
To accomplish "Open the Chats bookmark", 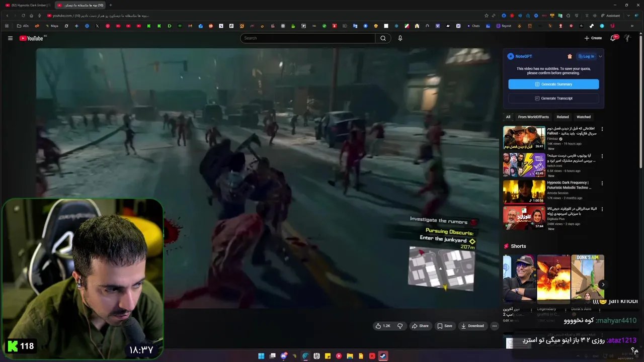I will (x=473, y=26).
